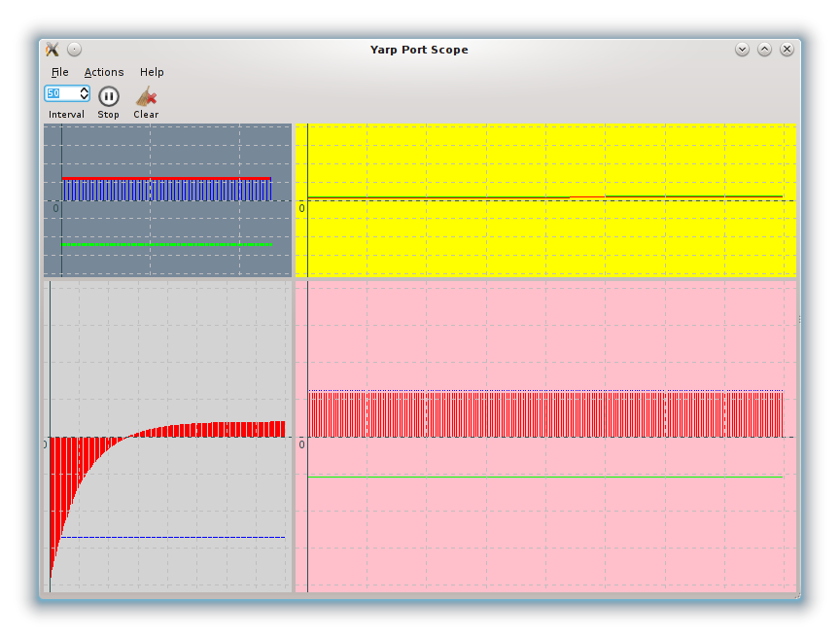
Task: Toggle the window's on-all-desktops pin button
Action: pos(75,50)
